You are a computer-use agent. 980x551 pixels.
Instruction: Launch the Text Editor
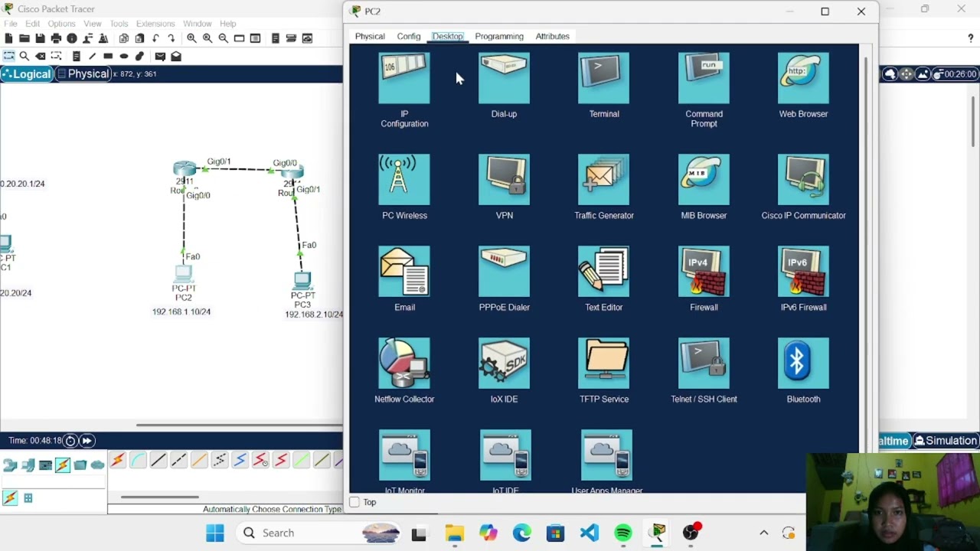point(604,272)
